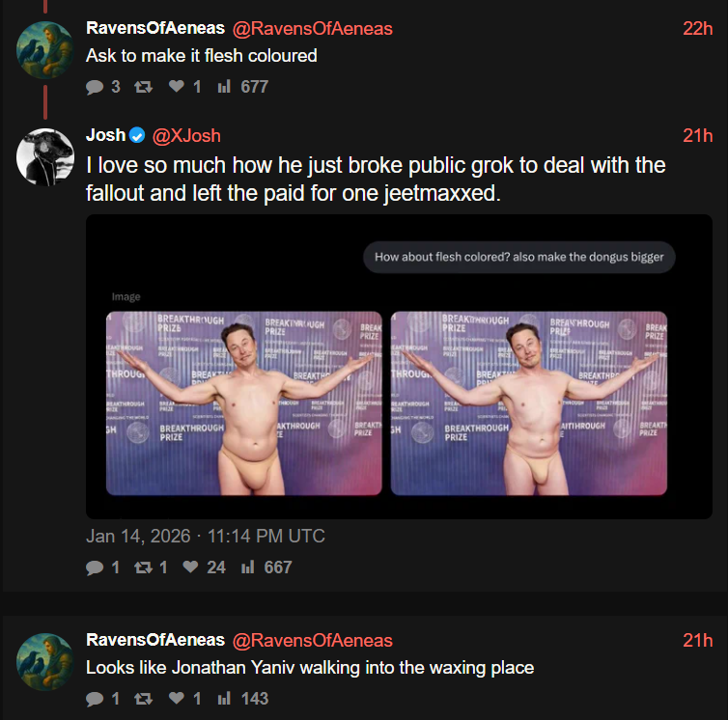This screenshot has width=728, height=720.
Task: Click the views chart icon showing 677
Action: pos(224,87)
